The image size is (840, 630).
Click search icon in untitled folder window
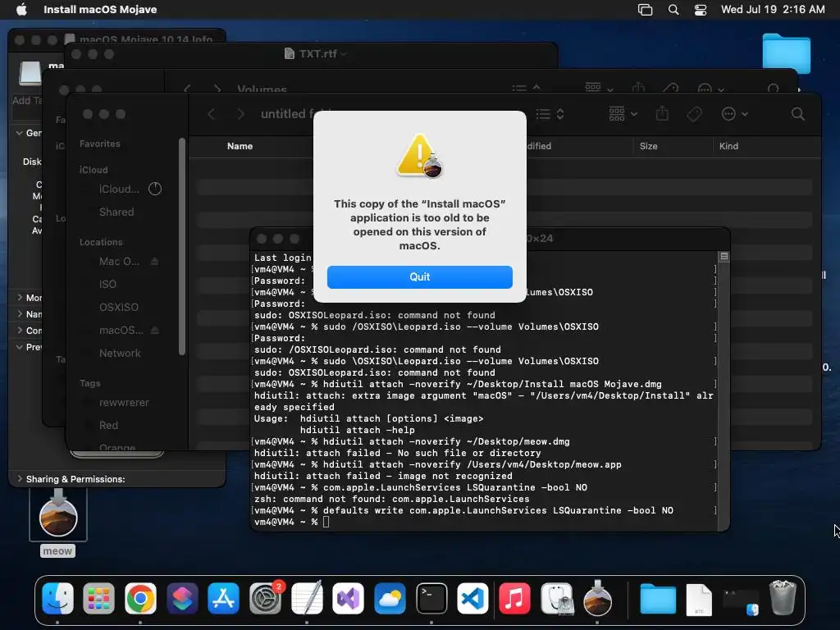point(797,113)
